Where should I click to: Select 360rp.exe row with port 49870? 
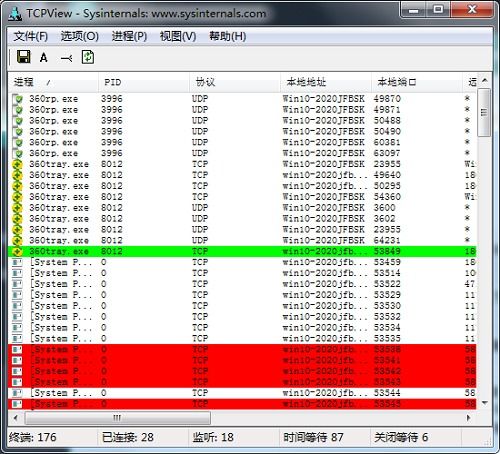(x=242, y=99)
